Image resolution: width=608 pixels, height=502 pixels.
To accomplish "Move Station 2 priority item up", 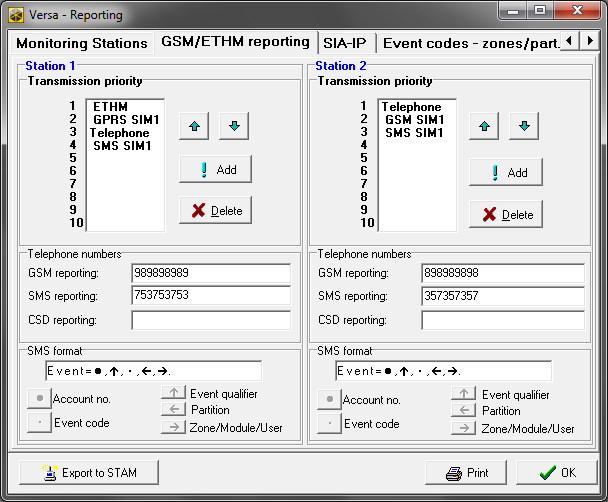I will 484,126.
